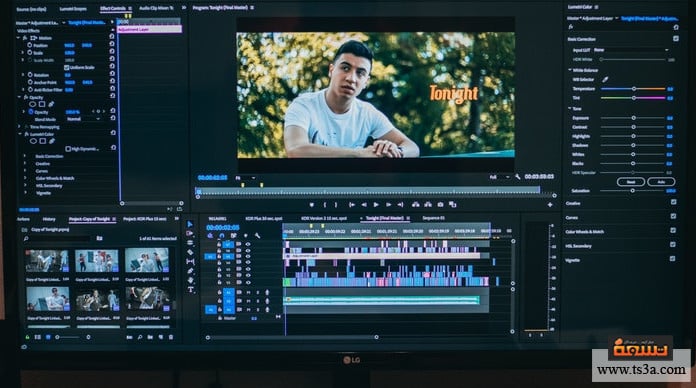The height and width of the screenshot is (388, 696).
Task: Switch to the Sequence 01 timeline tab
Action: [x=434, y=218]
